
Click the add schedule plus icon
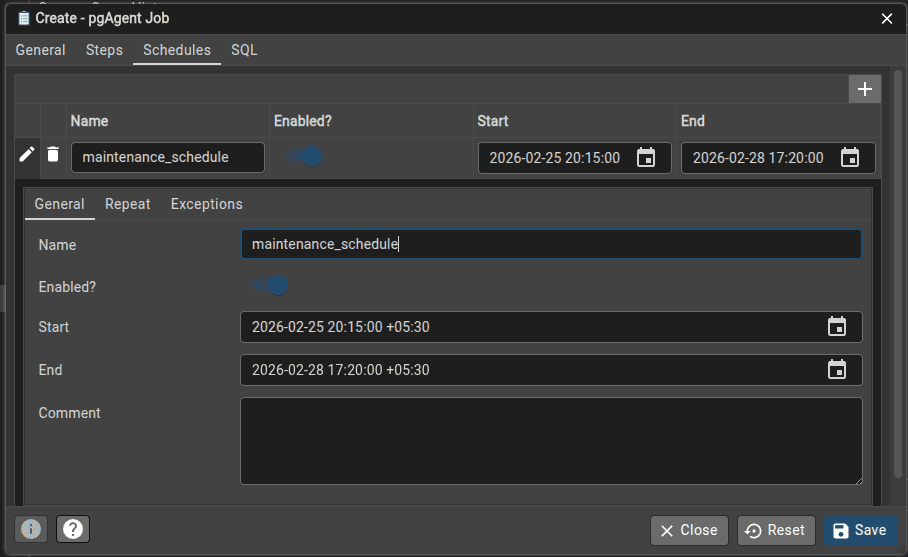click(x=865, y=89)
